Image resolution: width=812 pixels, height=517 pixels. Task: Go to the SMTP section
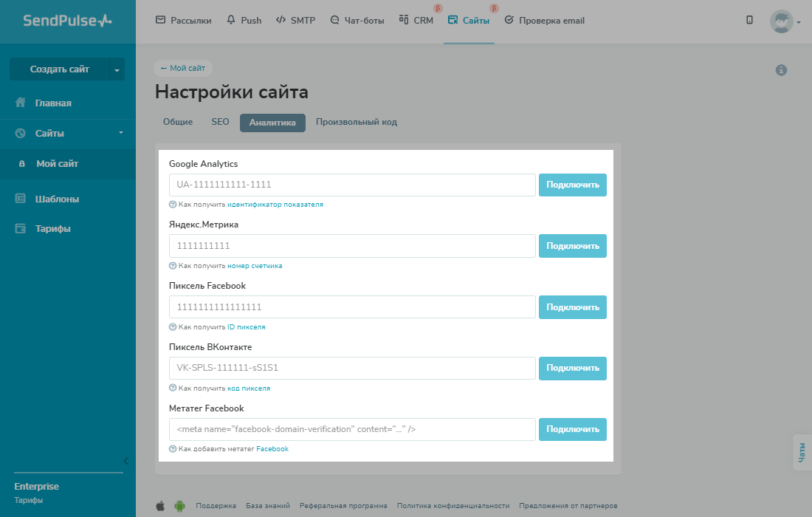pyautogui.click(x=296, y=20)
